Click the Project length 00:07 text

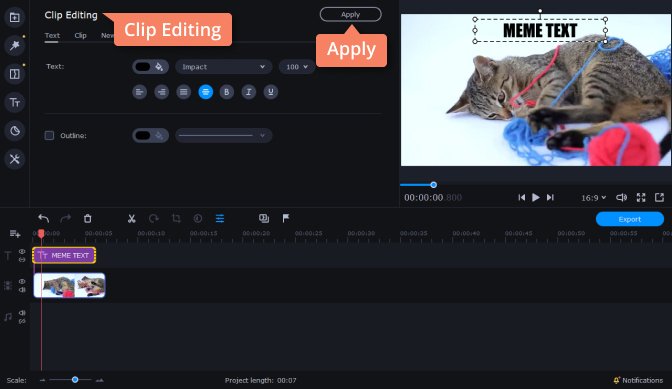coord(261,380)
